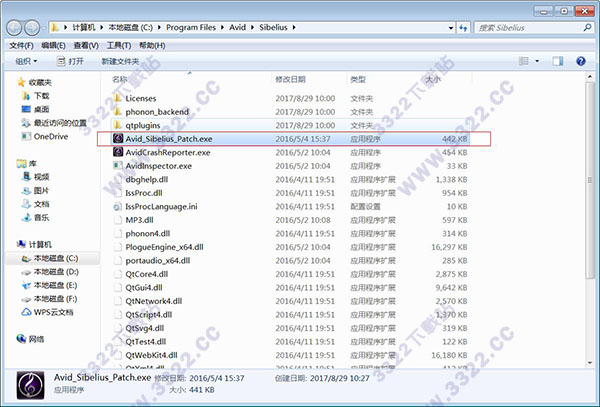Open the 组织 dropdown menu
600x407 pixels.
pyautogui.click(x=26, y=61)
